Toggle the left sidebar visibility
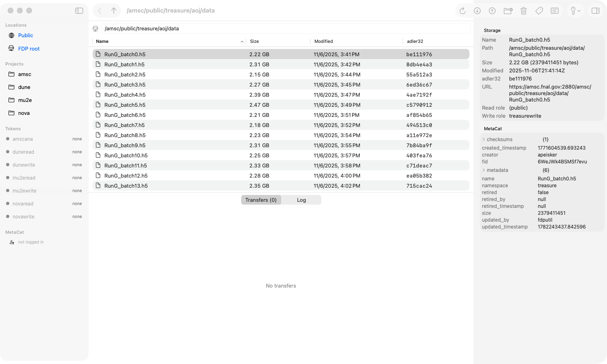The height and width of the screenshot is (364, 607). pos(79,11)
